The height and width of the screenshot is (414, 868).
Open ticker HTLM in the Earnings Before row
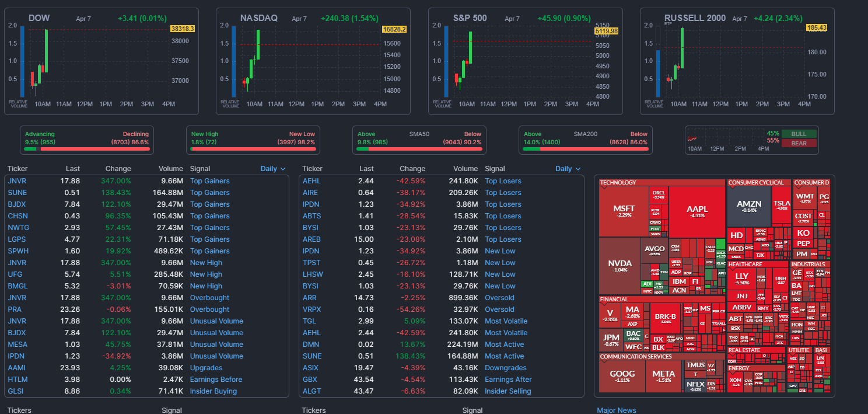[17, 380]
